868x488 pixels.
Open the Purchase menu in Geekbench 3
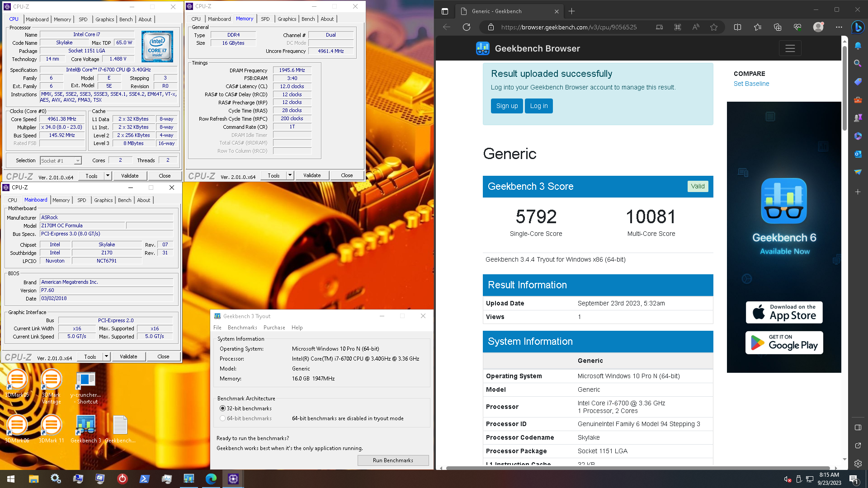[274, 328]
